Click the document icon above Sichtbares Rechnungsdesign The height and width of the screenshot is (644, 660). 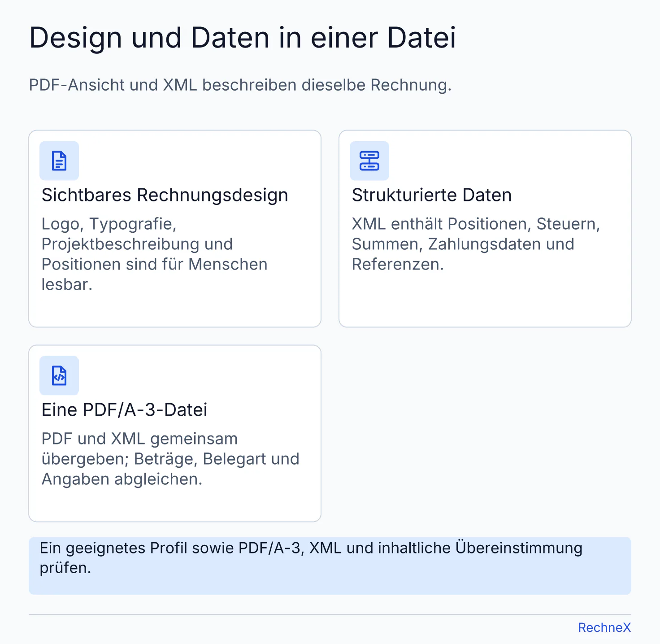tap(59, 161)
